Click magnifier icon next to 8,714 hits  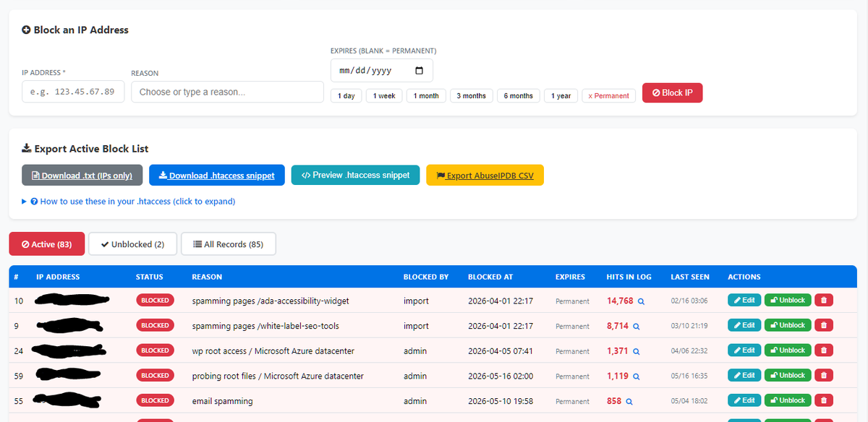pyautogui.click(x=637, y=327)
